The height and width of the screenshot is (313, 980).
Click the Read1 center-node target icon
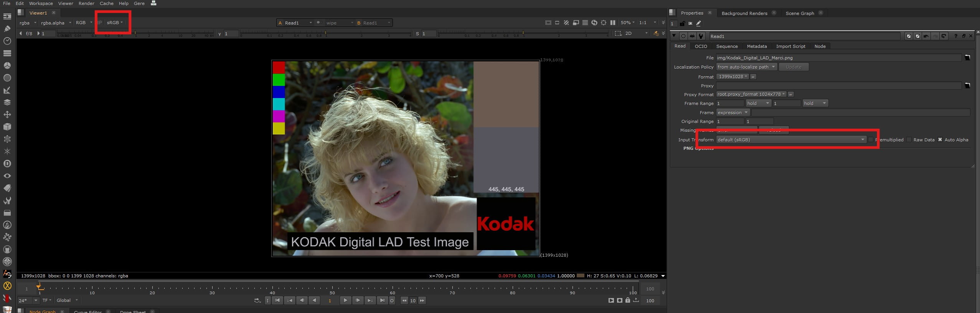(x=683, y=36)
